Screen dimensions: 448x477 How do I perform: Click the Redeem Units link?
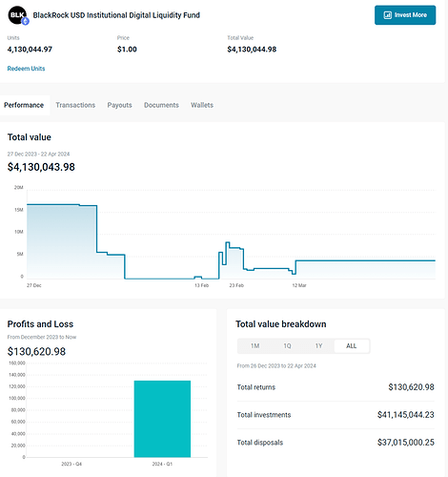(26, 69)
